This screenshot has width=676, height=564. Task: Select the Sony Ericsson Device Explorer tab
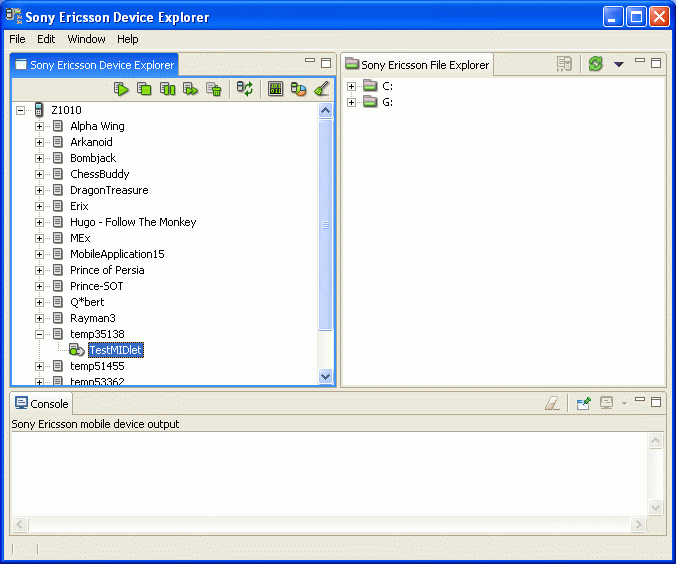pos(94,65)
